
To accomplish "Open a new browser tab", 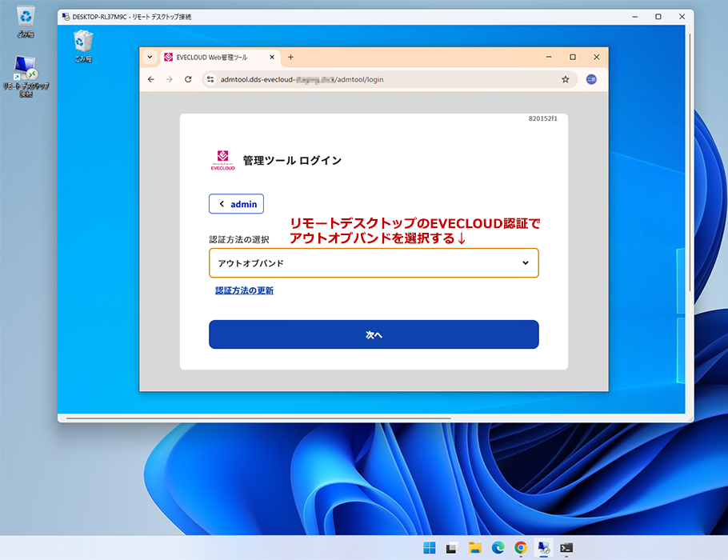I will tap(290, 58).
